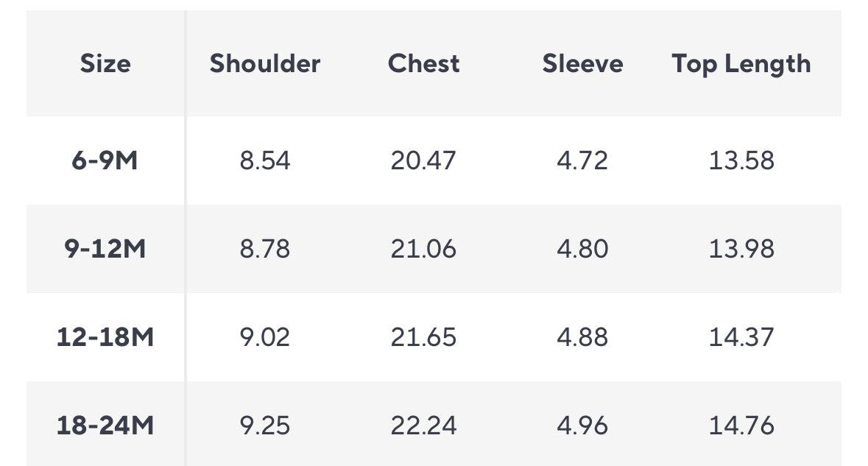Click shoulder value 8.54 for 6-9M
This screenshot has height=466, width=868.
pyautogui.click(x=265, y=160)
